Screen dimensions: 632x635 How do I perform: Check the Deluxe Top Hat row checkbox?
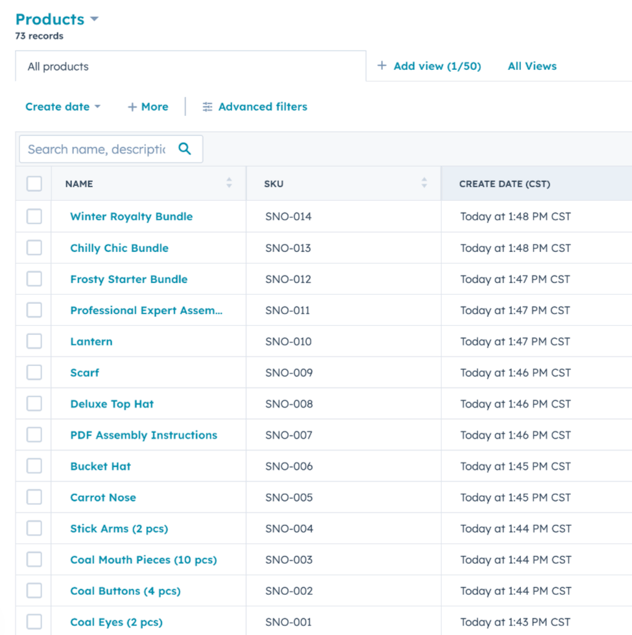pos(34,403)
